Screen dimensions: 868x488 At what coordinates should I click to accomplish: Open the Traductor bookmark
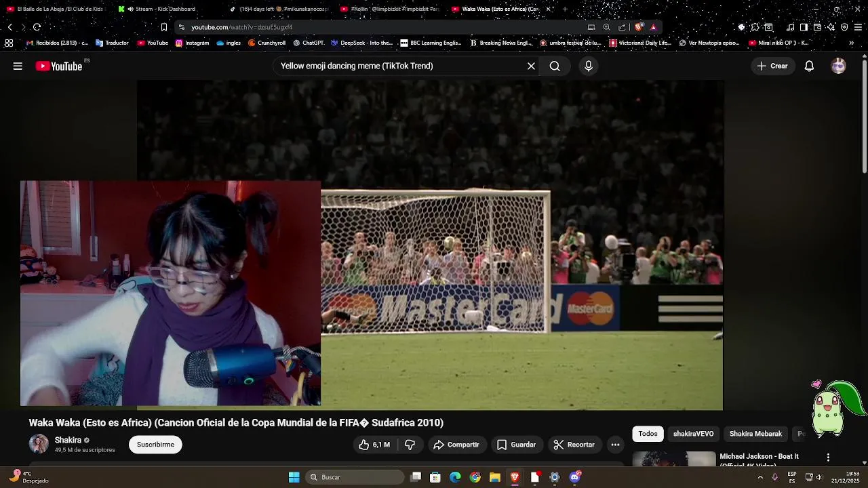(112, 43)
